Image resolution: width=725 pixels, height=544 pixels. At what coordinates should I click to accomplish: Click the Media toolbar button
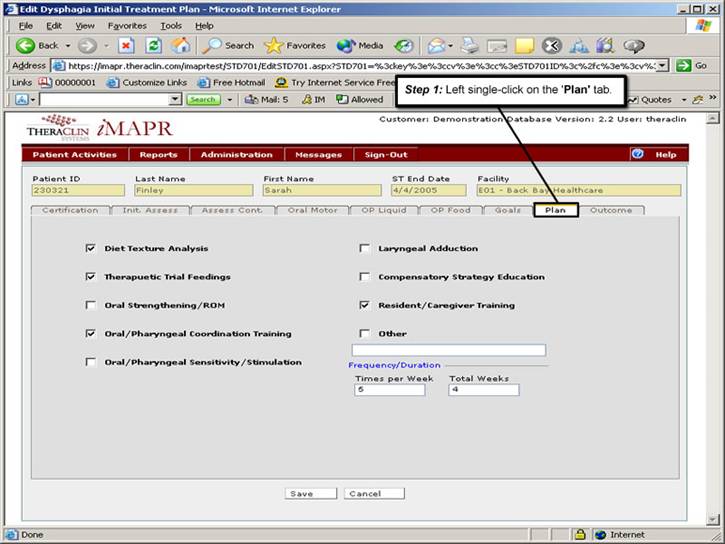360,46
